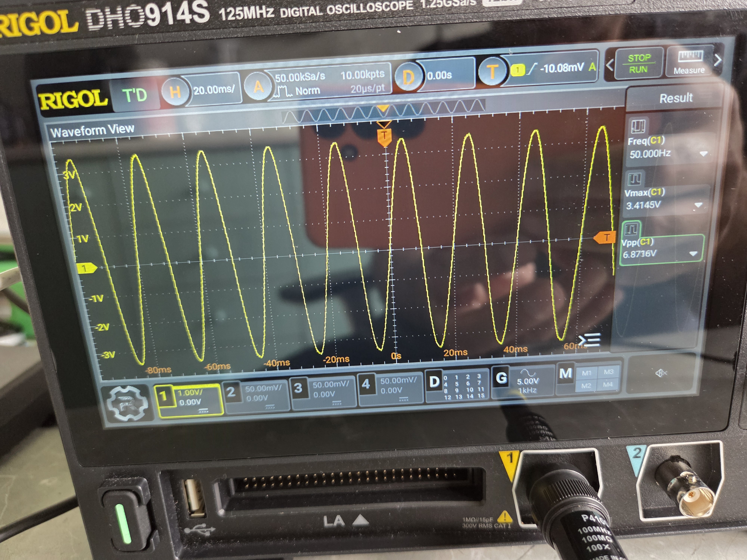Select the 50.000Hz frequency reading
The height and width of the screenshot is (560, 747).
click(650, 154)
